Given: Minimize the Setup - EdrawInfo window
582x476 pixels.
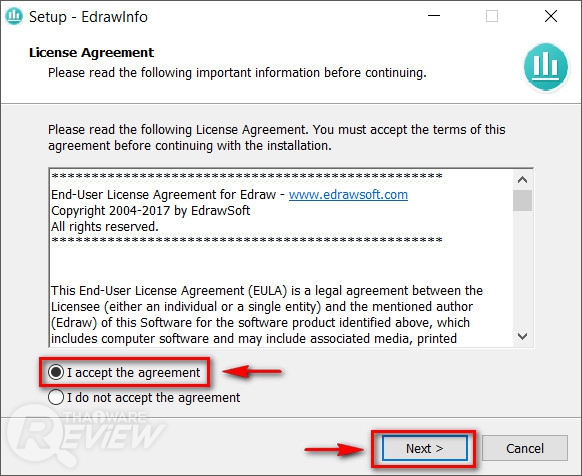Looking at the screenshot, I should click(434, 16).
